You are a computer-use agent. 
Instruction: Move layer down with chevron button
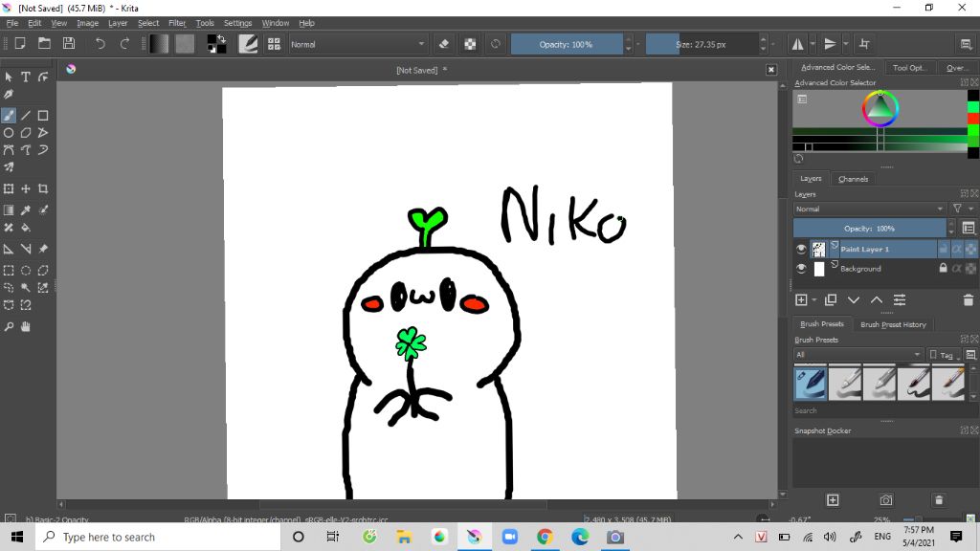(x=853, y=299)
